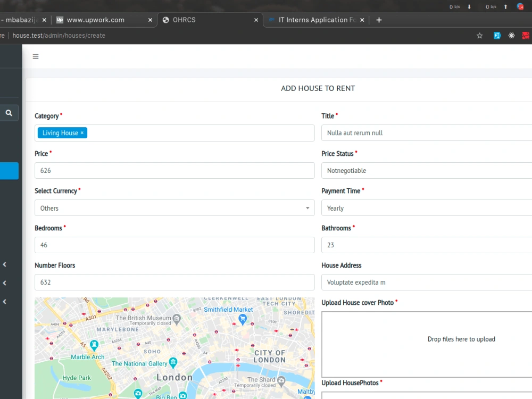
Task: Collapse the bottom sidebar section chevron
Action: coord(4,302)
